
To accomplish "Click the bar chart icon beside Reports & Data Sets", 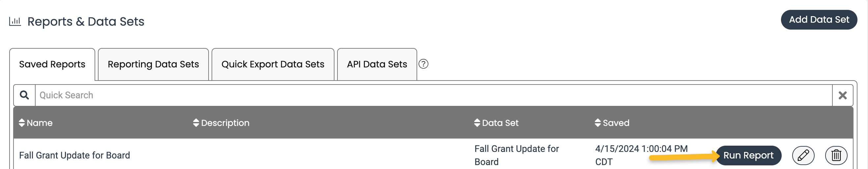I will tap(15, 21).
